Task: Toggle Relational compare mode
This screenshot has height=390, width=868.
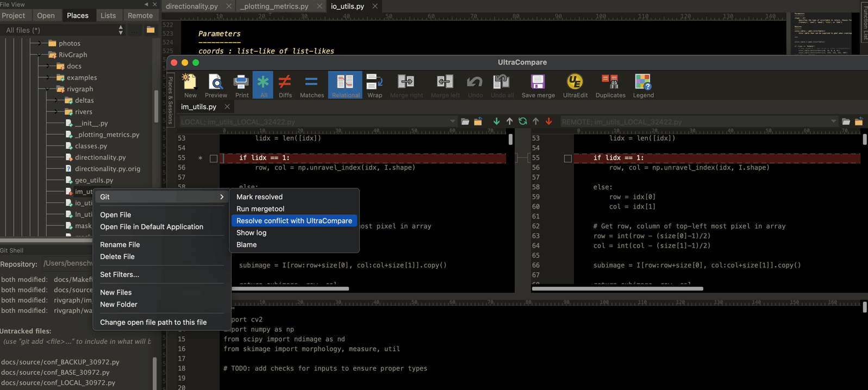Action: pyautogui.click(x=345, y=85)
